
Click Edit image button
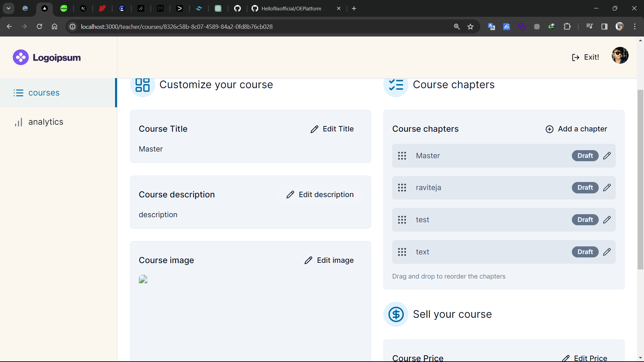329,260
